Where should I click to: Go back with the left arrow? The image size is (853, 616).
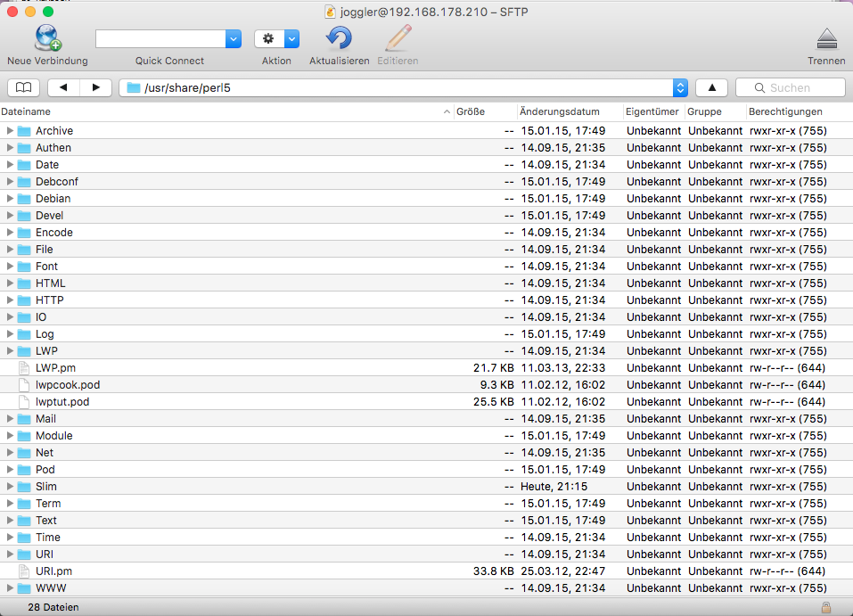(63, 87)
